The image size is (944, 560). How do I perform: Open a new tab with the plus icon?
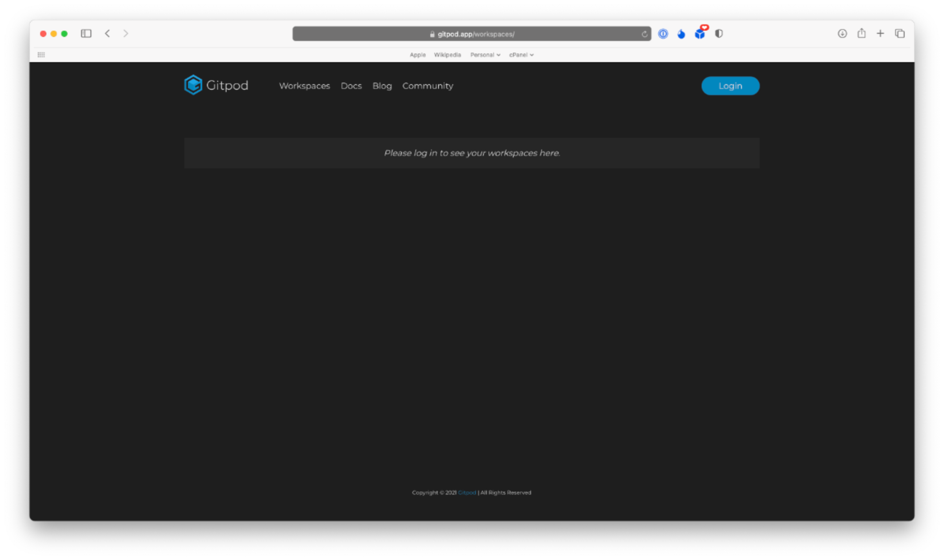[880, 33]
